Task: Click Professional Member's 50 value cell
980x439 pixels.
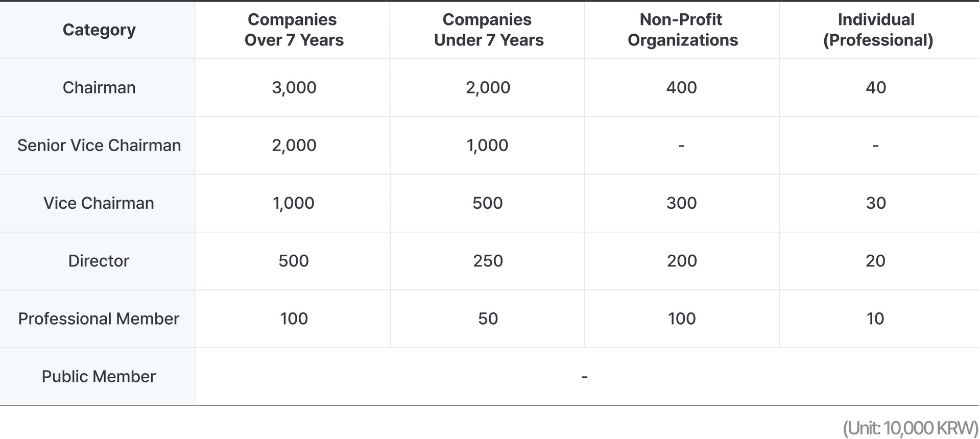Action: click(x=488, y=319)
